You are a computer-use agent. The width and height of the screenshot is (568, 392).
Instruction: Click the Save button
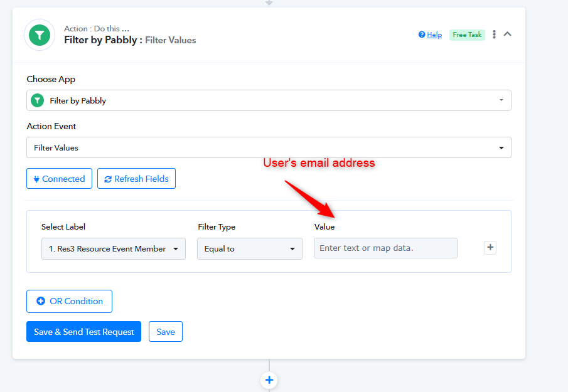(166, 332)
